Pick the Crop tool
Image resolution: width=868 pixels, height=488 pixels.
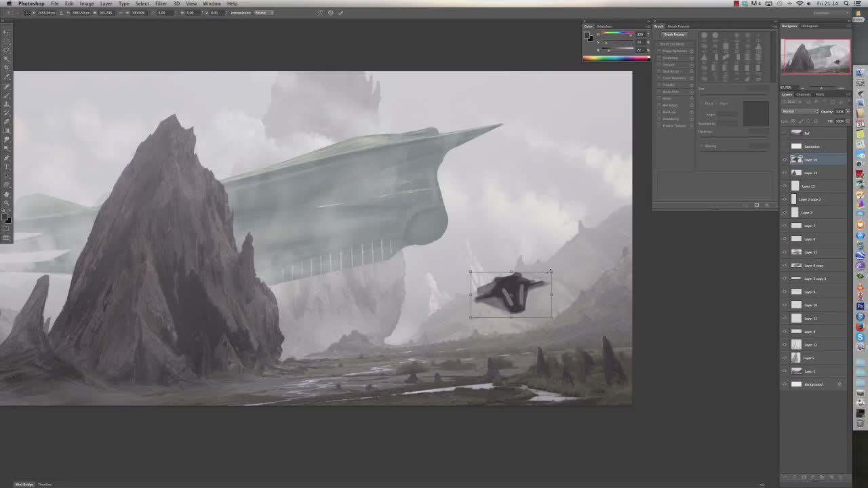point(7,68)
